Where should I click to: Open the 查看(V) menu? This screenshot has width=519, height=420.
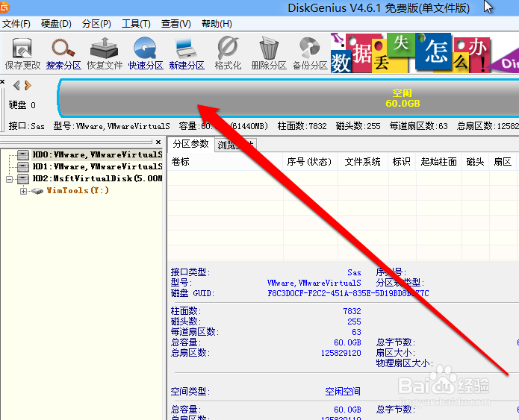coord(176,24)
